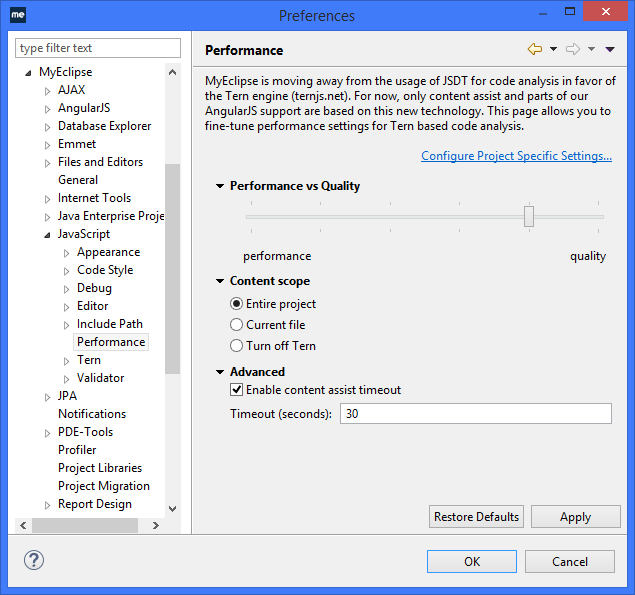Open the Profiler preferences page
The width and height of the screenshot is (635, 595).
77,450
